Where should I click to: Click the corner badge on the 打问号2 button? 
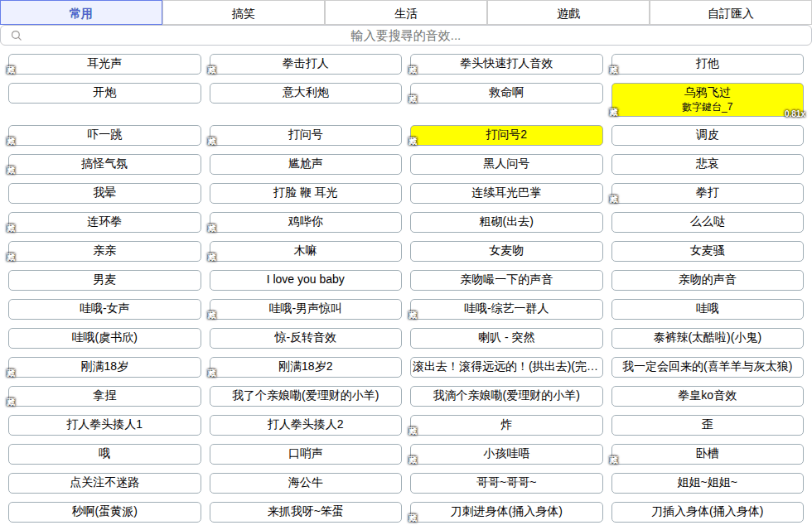(x=413, y=142)
